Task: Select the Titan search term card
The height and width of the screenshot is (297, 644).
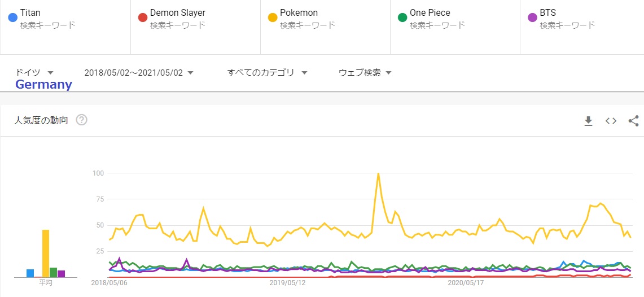Action: 65,27
